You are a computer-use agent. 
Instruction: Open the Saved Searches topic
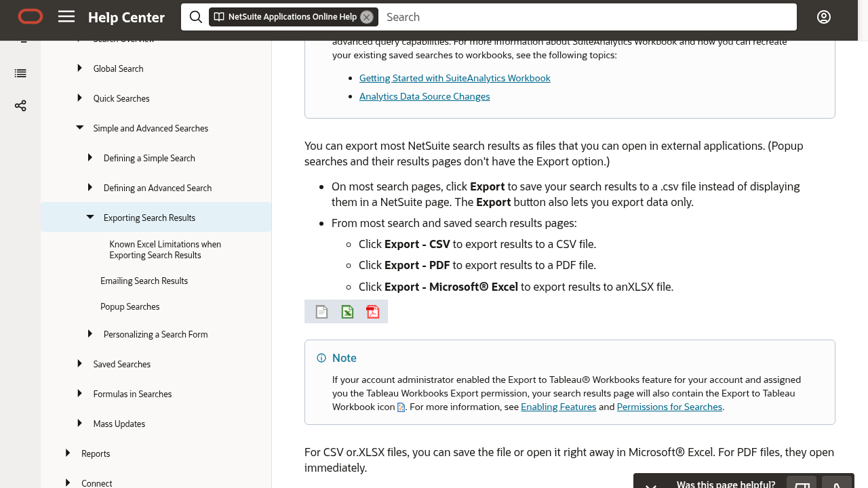[122, 364]
